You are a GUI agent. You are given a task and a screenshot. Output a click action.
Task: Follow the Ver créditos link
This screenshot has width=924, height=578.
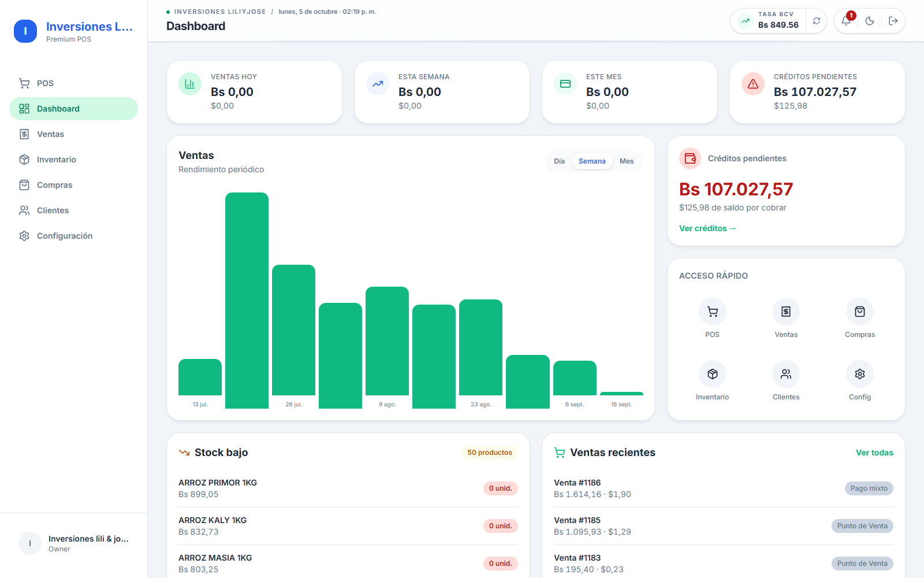(x=707, y=228)
